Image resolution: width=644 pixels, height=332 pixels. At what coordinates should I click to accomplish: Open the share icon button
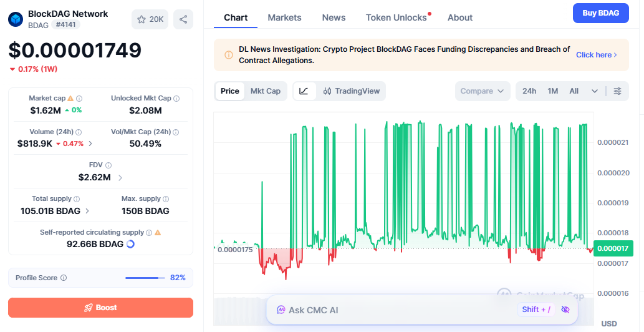pos(183,19)
